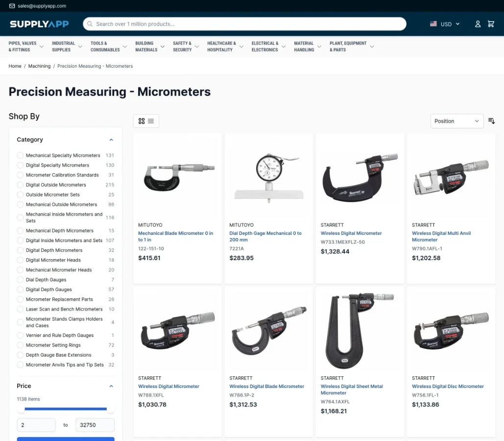
Task: Open Wireless Digital Disc Micrometer link
Action: click(448, 386)
